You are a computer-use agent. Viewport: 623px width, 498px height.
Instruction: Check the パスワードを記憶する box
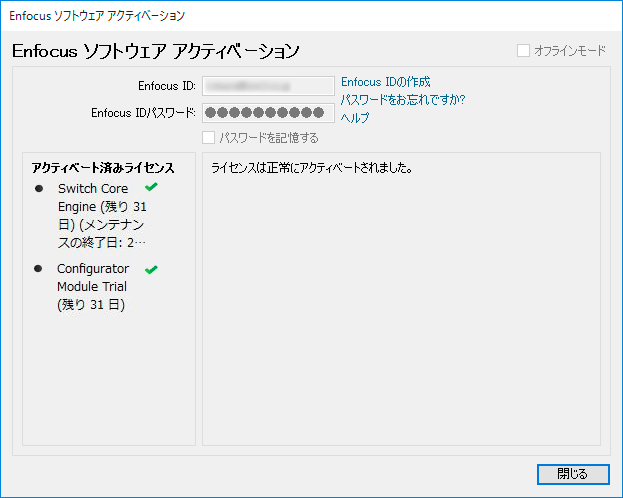click(209, 138)
